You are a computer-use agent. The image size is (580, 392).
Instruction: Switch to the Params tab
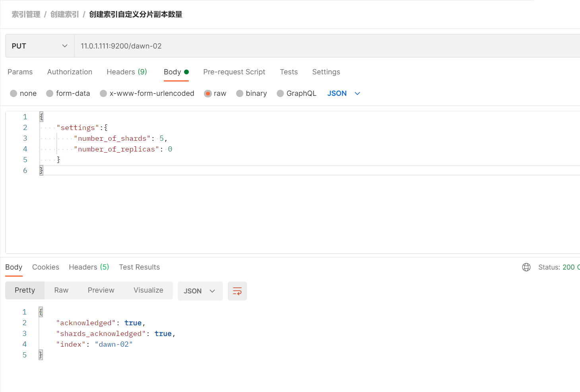[x=20, y=72]
